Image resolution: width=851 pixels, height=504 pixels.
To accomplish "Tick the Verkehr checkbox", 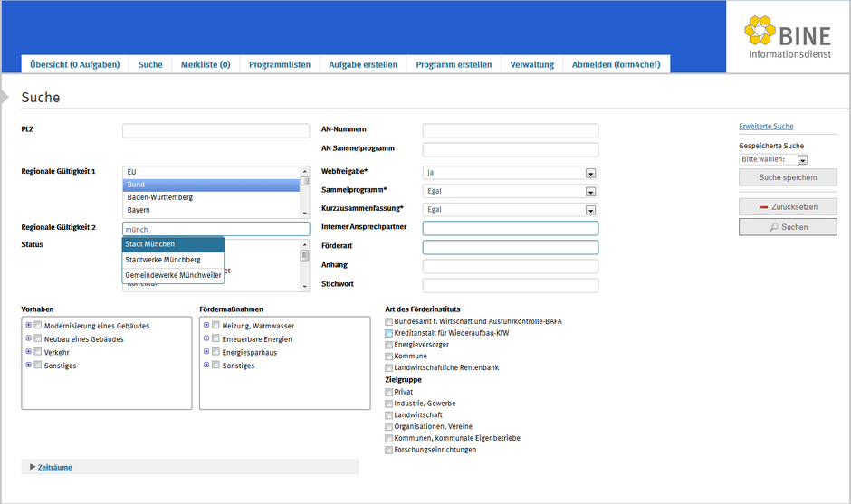I will tap(38, 352).
